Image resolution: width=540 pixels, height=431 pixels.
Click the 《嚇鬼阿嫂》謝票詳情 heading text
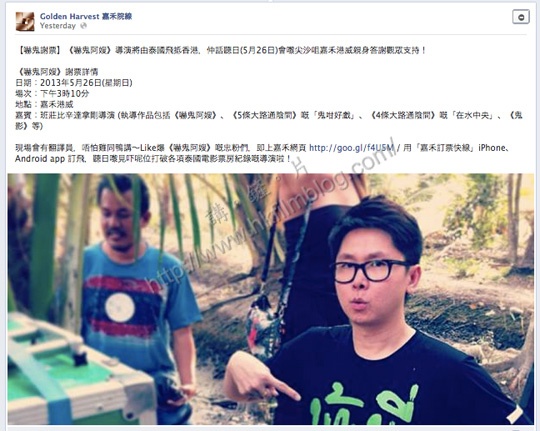pos(56,72)
